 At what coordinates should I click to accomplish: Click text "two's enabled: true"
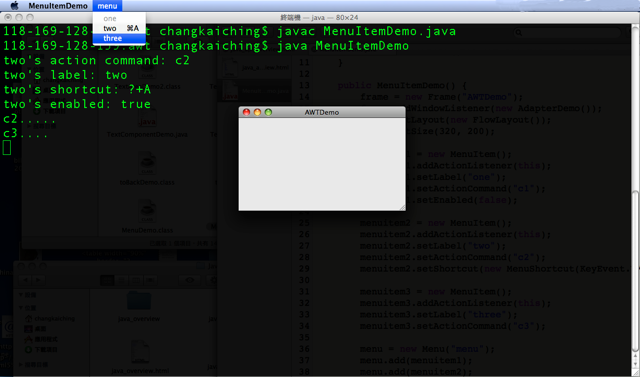pos(77,104)
